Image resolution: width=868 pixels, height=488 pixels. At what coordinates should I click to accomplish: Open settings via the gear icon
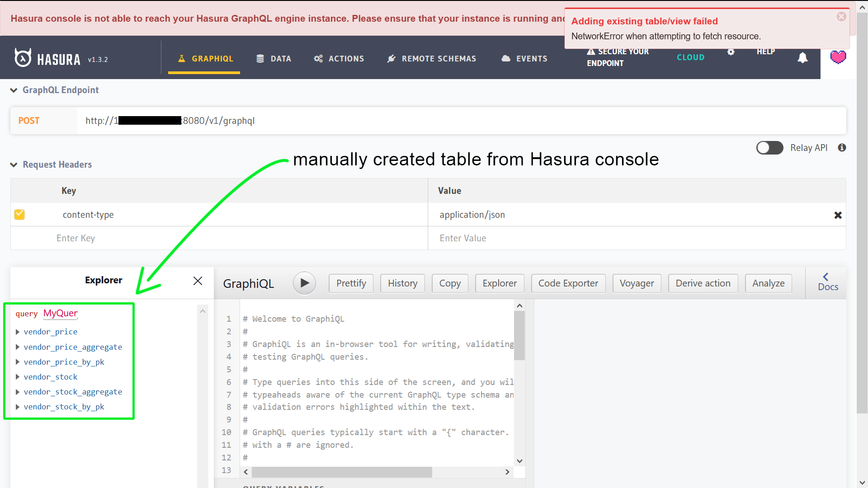click(731, 52)
